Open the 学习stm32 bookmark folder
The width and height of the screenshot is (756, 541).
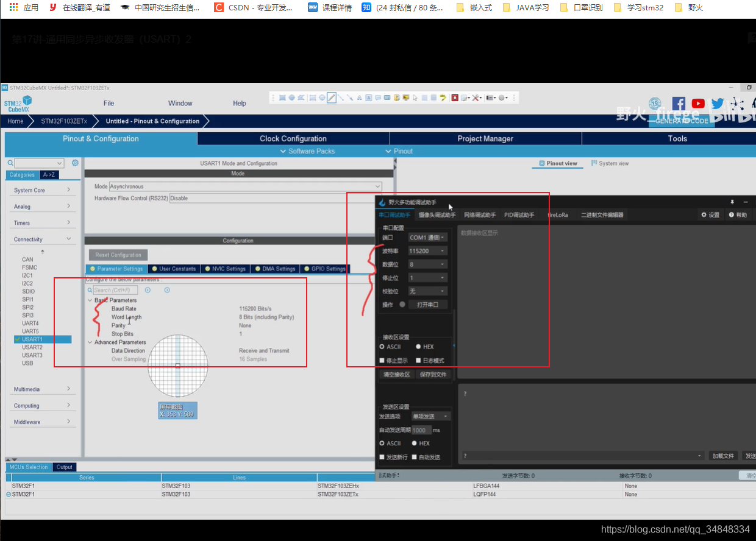click(x=638, y=8)
